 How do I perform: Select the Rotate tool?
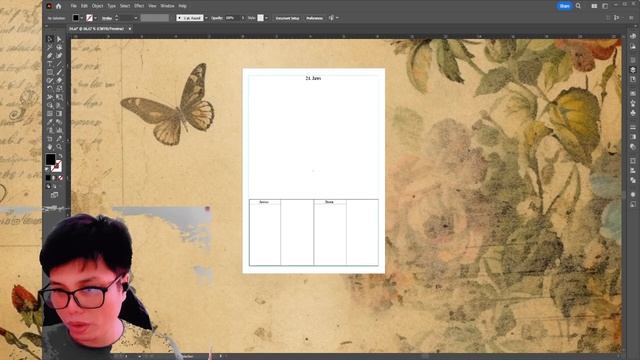tap(50, 89)
